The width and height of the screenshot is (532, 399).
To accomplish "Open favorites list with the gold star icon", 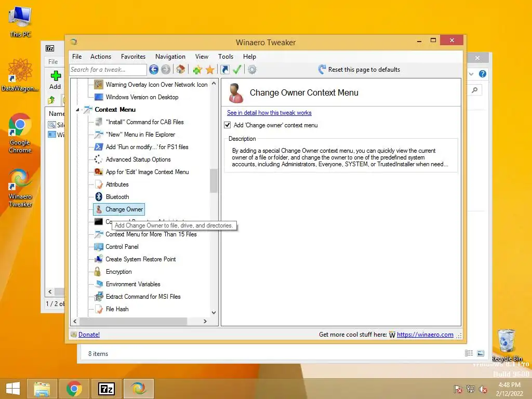I will point(210,70).
